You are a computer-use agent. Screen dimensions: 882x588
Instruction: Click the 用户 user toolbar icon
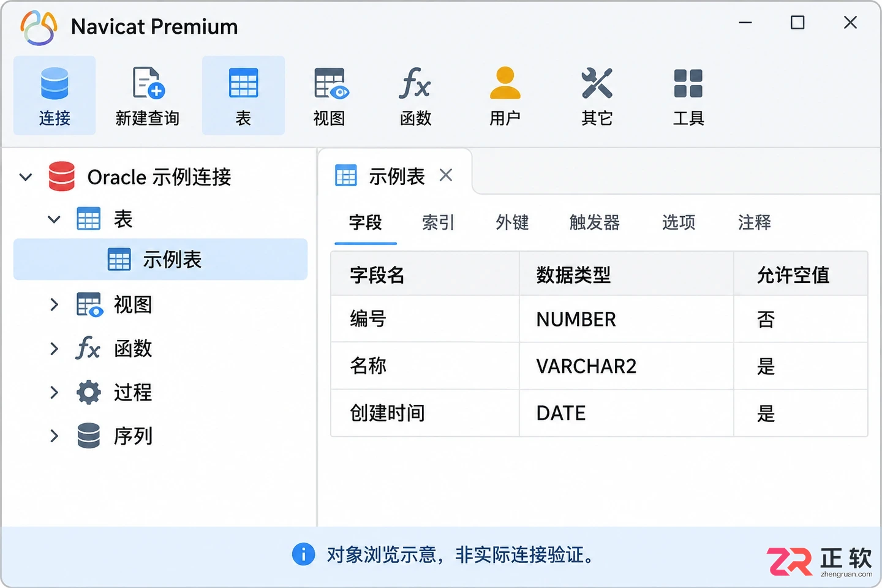point(505,83)
